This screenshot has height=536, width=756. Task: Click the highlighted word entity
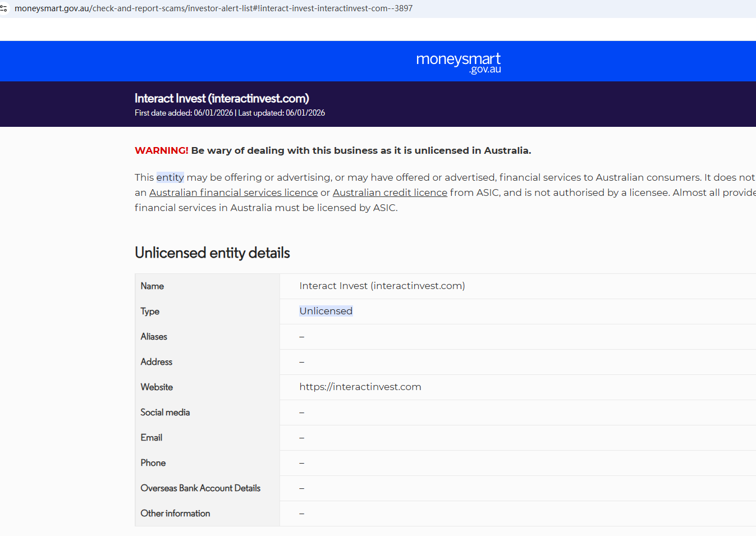(x=170, y=177)
